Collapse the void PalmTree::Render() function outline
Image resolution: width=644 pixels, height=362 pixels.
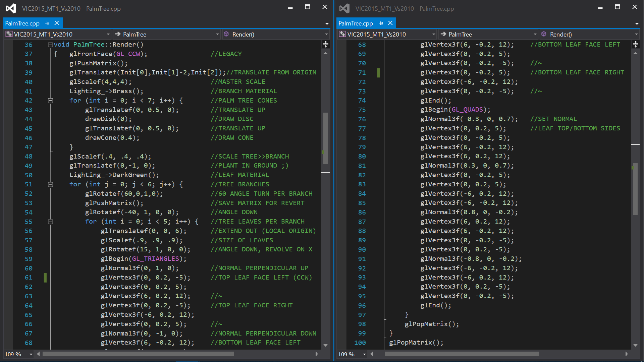[50, 45]
